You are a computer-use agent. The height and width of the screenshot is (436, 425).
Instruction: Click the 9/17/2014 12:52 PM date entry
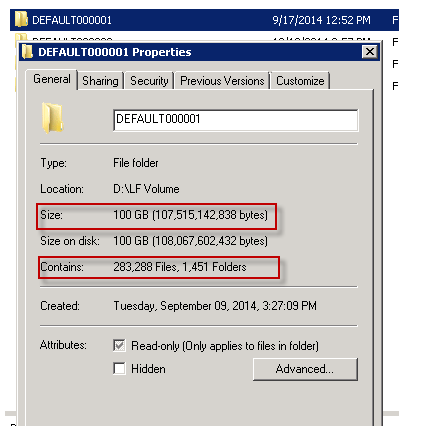[321, 20]
